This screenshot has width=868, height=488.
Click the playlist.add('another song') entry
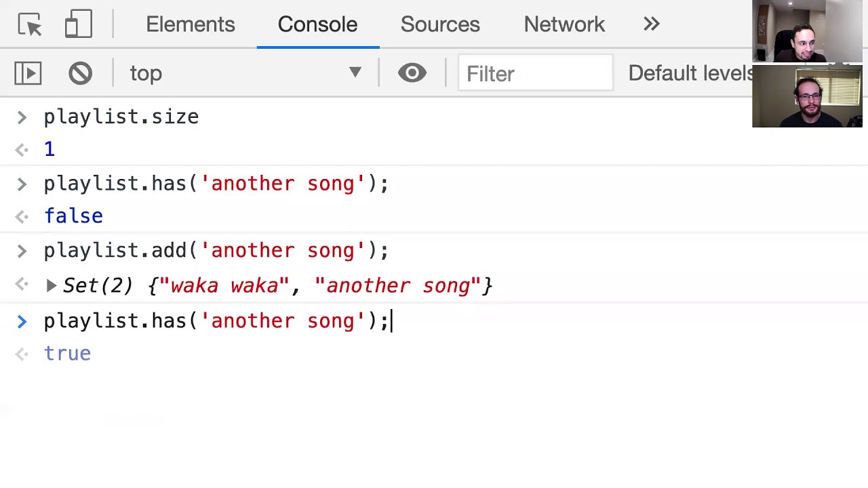click(x=216, y=251)
